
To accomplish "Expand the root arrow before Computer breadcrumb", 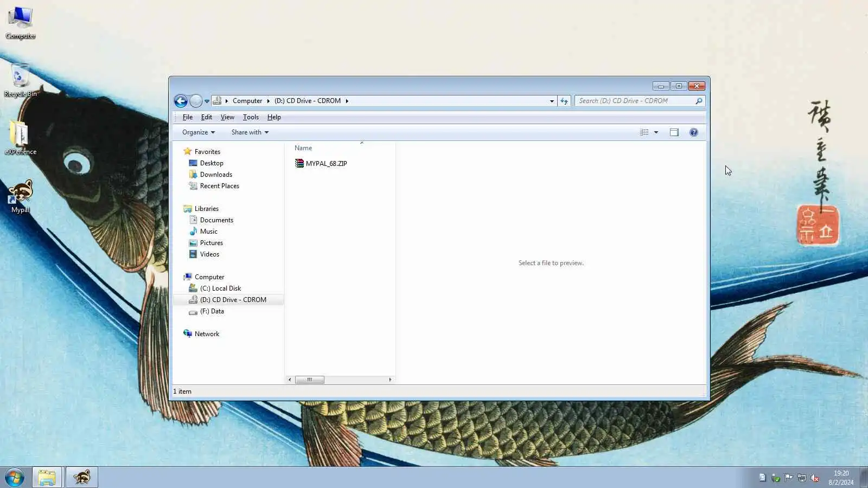I will tap(226, 101).
